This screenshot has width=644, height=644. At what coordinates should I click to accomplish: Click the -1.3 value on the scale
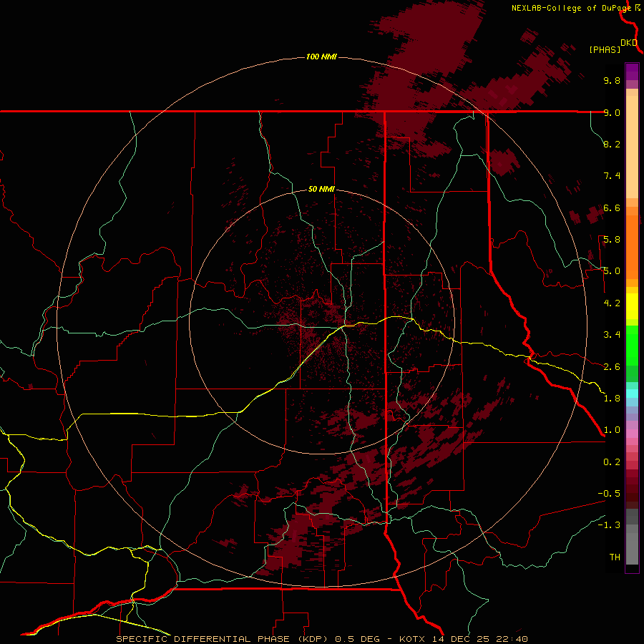[x=609, y=525]
